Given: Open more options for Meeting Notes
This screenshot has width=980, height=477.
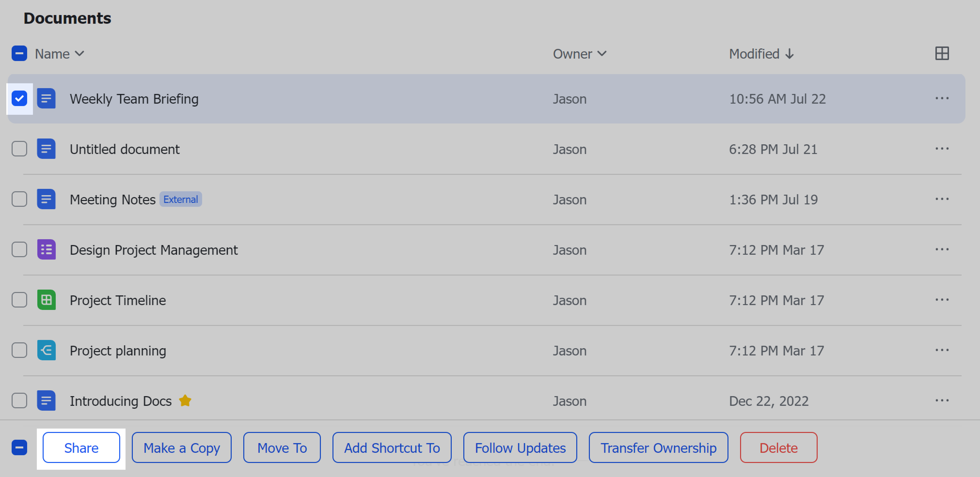Looking at the screenshot, I should pos(941,199).
